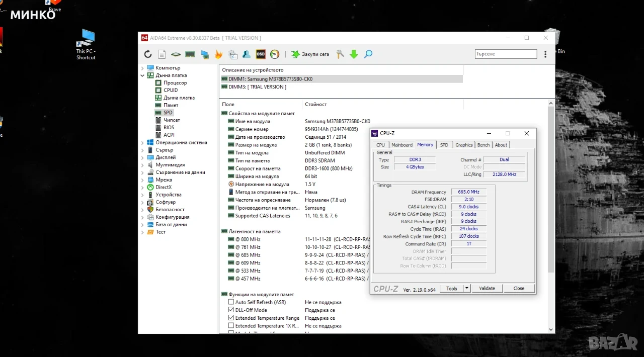Screen dimensions: 644x357
Task: Click the Поле column header
Action: 261,104
